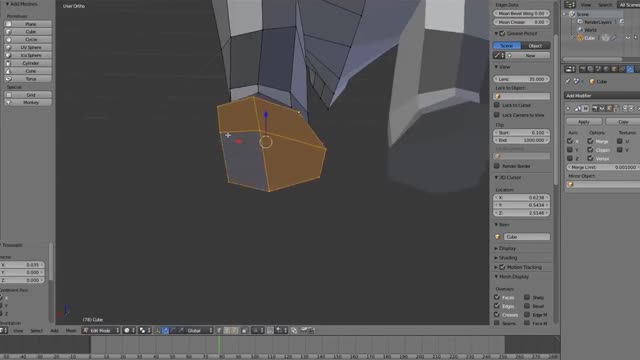Add a UV Sphere mesh

pyautogui.click(x=28, y=47)
